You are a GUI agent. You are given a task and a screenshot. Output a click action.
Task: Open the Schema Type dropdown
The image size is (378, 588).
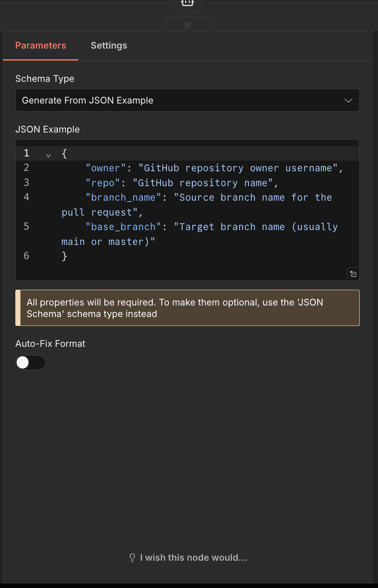187,100
